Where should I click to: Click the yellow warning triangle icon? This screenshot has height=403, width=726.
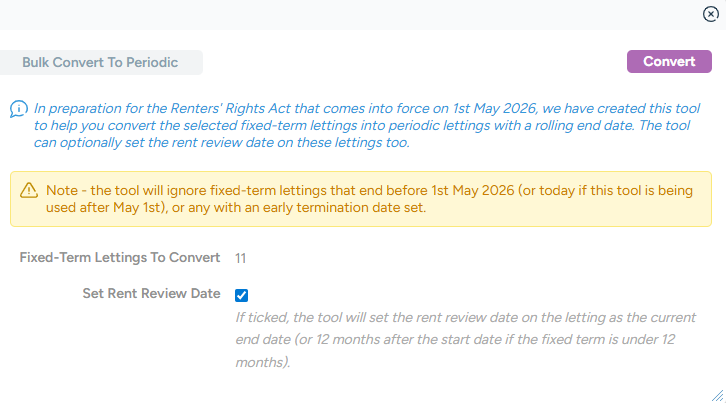click(x=28, y=190)
